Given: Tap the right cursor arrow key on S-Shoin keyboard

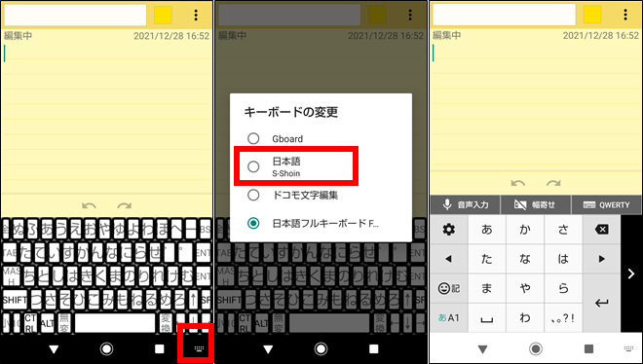Looking at the screenshot, I should click(601, 259).
